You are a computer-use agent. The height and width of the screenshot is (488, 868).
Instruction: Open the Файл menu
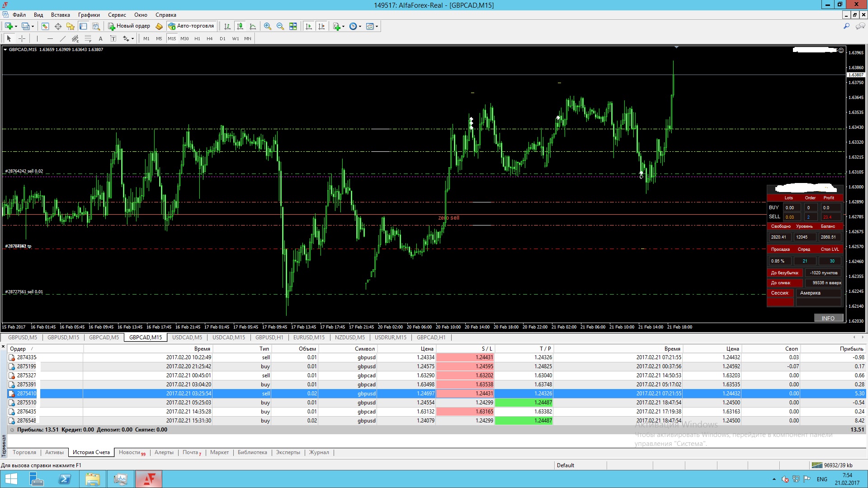pyautogui.click(x=19, y=15)
